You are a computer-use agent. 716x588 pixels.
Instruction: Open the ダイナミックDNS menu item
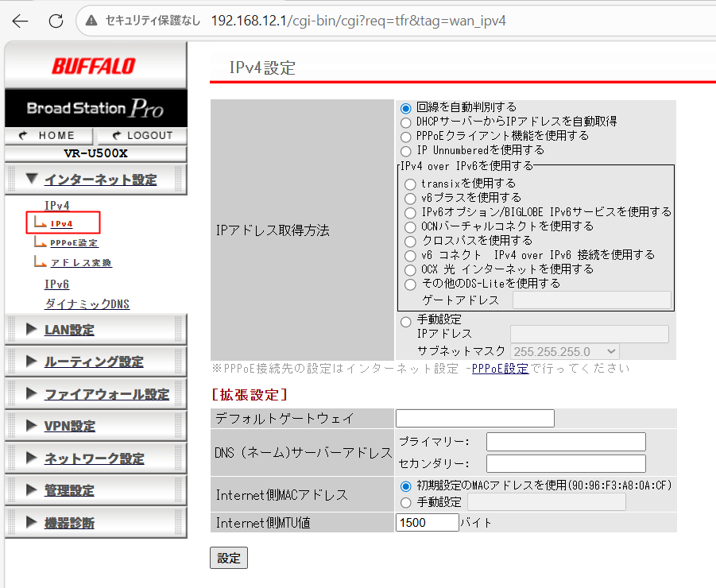(x=87, y=304)
